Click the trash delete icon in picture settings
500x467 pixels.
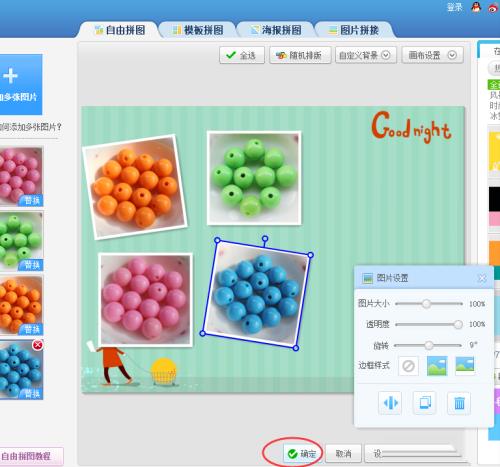coord(459,403)
